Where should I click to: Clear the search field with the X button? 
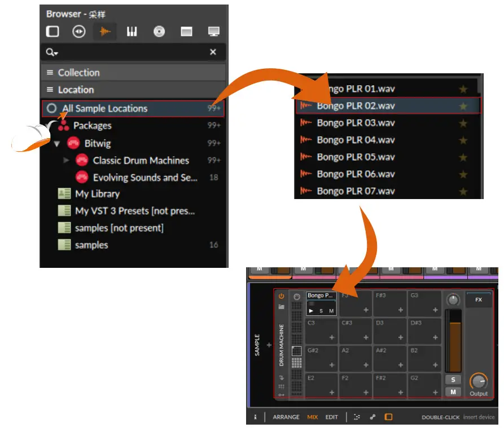[x=213, y=52]
